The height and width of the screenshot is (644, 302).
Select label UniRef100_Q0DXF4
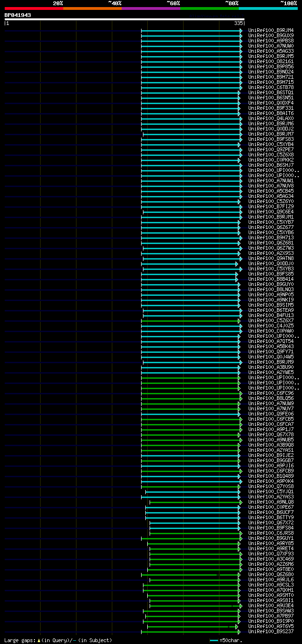271,103
